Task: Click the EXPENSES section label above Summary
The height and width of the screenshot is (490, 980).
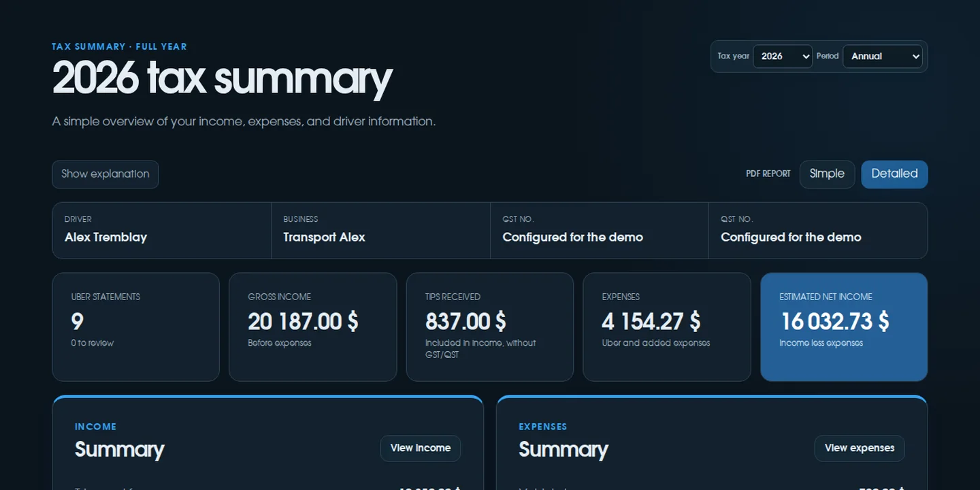Action: click(x=542, y=427)
